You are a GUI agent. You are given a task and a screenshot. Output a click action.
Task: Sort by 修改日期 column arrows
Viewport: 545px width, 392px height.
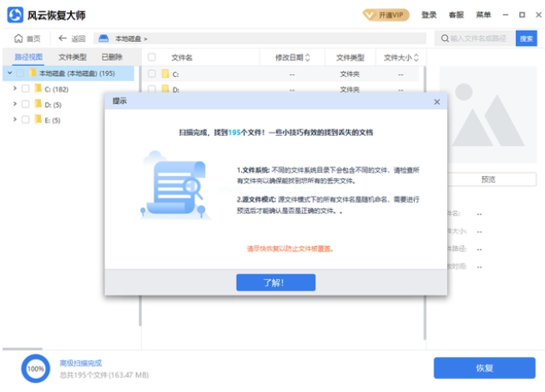pos(308,58)
